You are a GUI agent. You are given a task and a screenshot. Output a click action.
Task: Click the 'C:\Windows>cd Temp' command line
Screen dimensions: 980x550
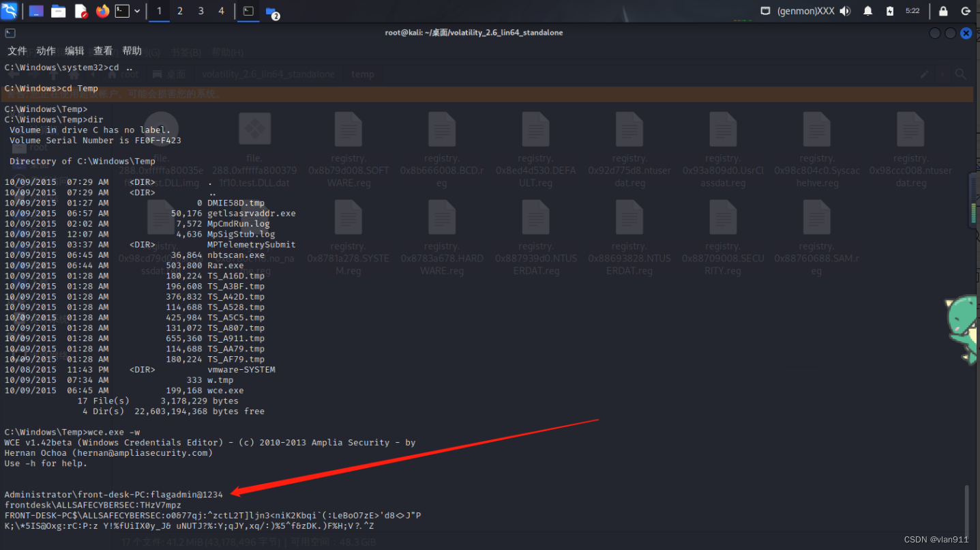[51, 88]
